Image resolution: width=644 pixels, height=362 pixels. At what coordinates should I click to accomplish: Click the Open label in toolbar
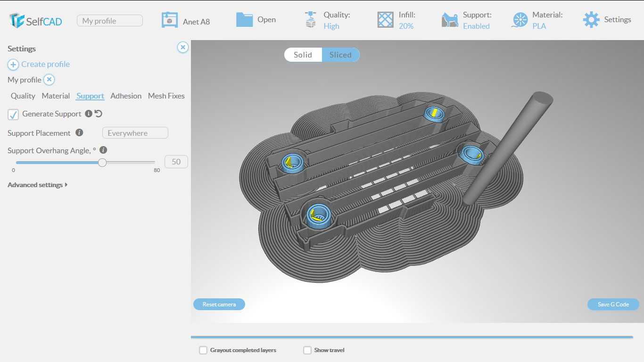pos(267,20)
